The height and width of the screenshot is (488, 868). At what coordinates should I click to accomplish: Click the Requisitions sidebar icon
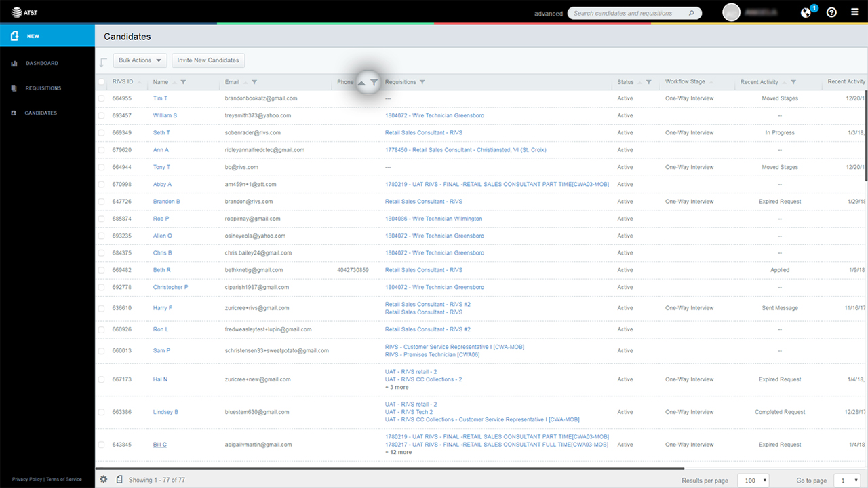14,88
